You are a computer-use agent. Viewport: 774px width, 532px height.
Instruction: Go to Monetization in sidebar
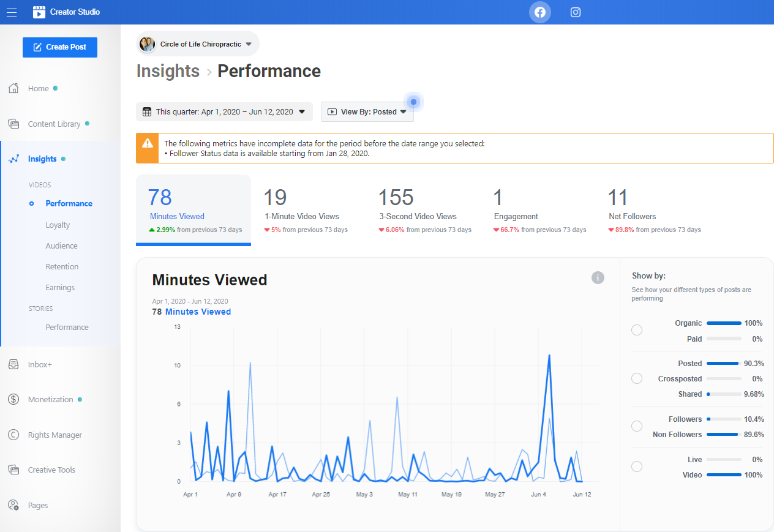[50, 399]
